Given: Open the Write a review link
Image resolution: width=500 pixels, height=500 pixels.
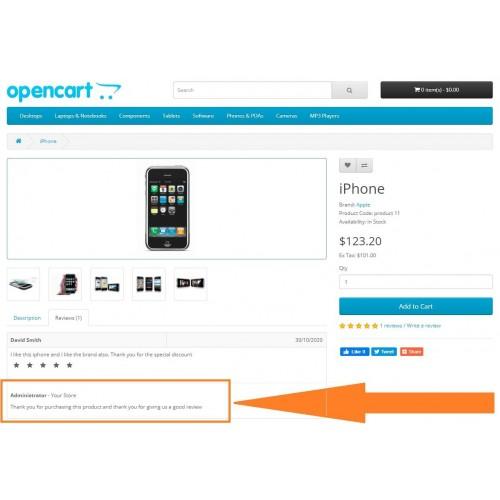Looking at the screenshot, I should (x=424, y=326).
